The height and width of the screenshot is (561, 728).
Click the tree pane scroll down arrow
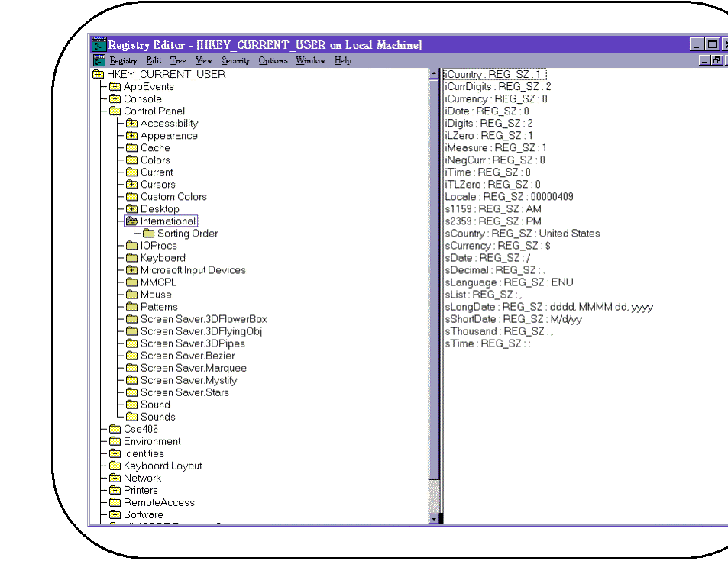[x=434, y=519]
